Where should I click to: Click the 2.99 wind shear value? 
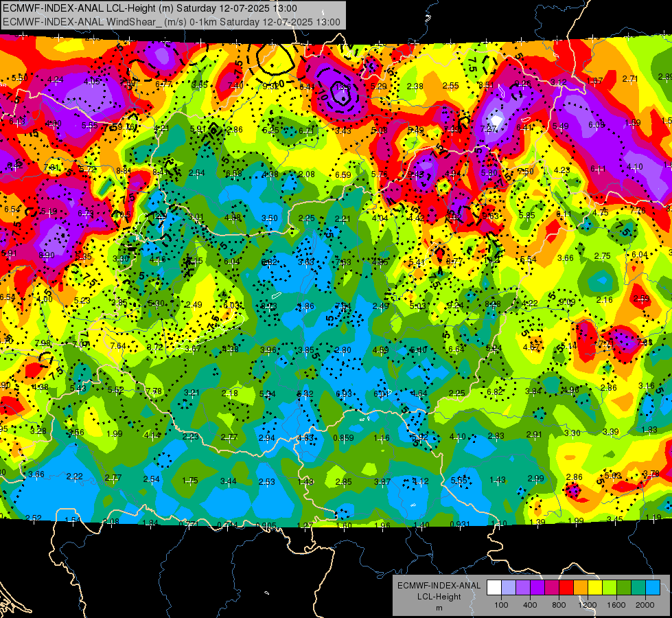pos(535,478)
